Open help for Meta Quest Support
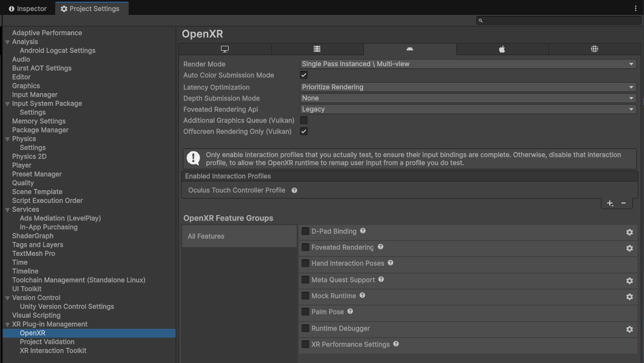 [381, 279]
